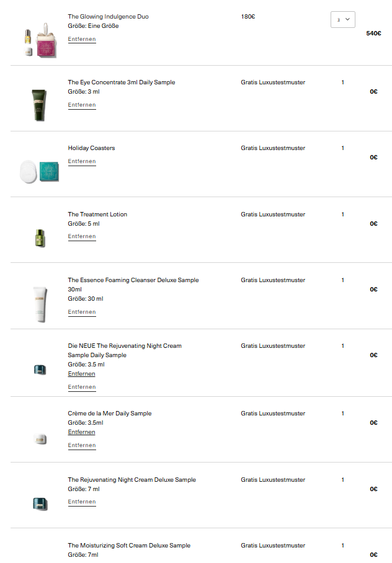The image size is (392, 563).
Task: Click Entfernen under Holiday Coasters
Action: [x=82, y=161]
